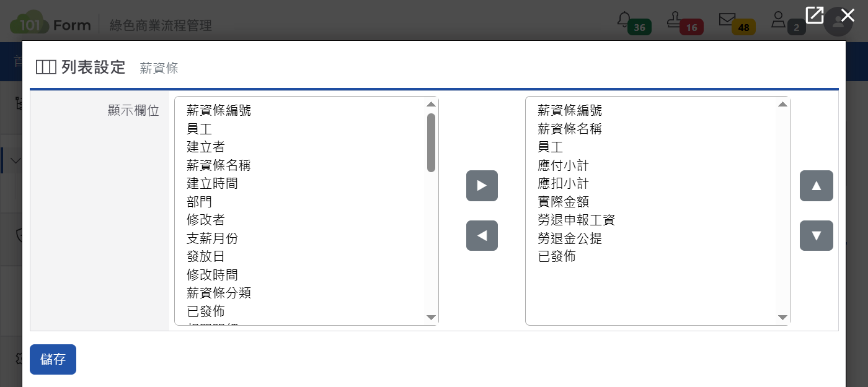Click the left list scrollbar thumb
This screenshot has height=387, width=868.
point(432,142)
